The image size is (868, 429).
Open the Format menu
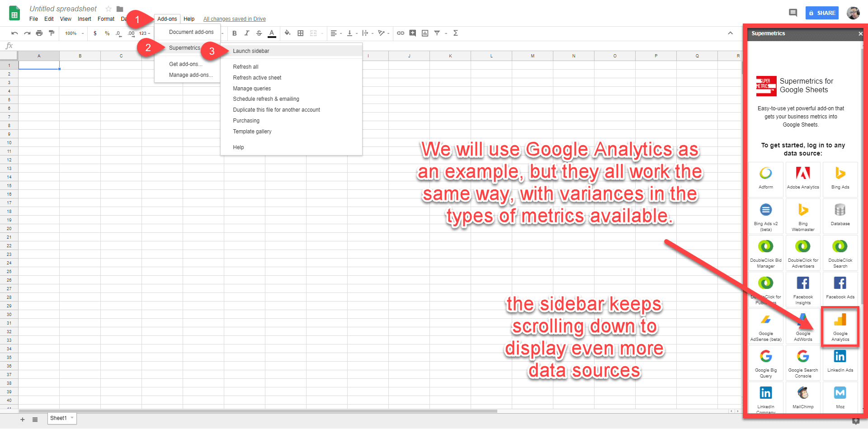click(x=106, y=19)
